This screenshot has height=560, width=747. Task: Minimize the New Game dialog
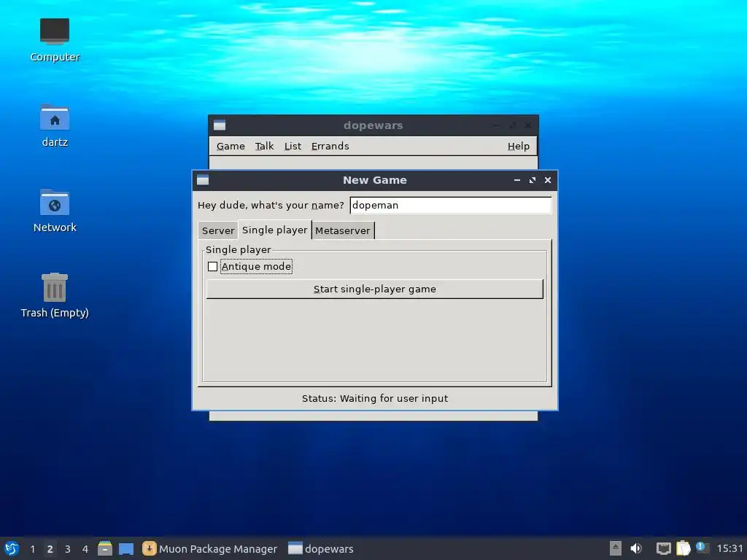point(517,180)
